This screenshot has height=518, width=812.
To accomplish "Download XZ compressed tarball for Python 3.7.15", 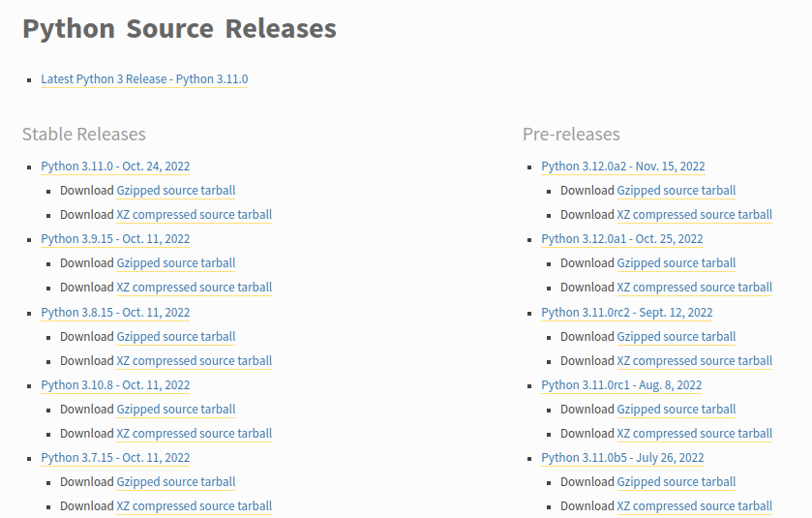I will click(x=195, y=506).
